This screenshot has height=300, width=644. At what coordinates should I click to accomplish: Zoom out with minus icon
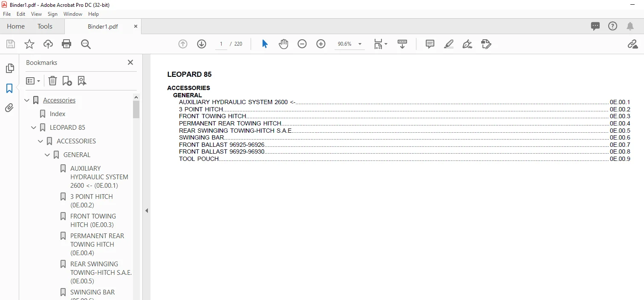[x=302, y=44]
